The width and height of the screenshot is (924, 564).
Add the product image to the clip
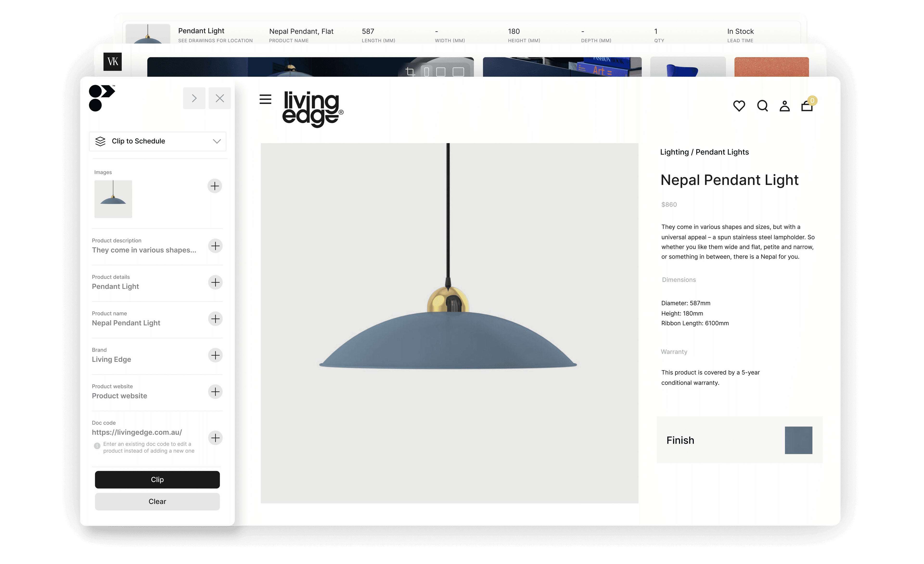tap(214, 186)
